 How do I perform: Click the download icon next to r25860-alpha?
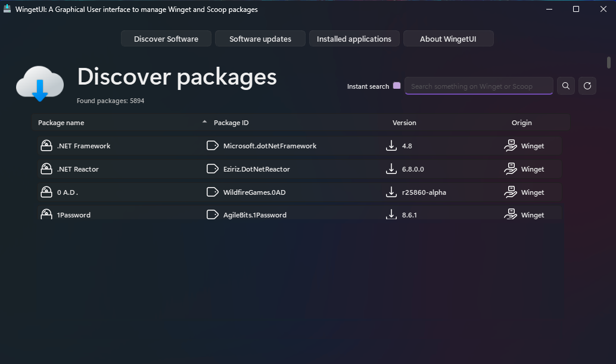391,192
